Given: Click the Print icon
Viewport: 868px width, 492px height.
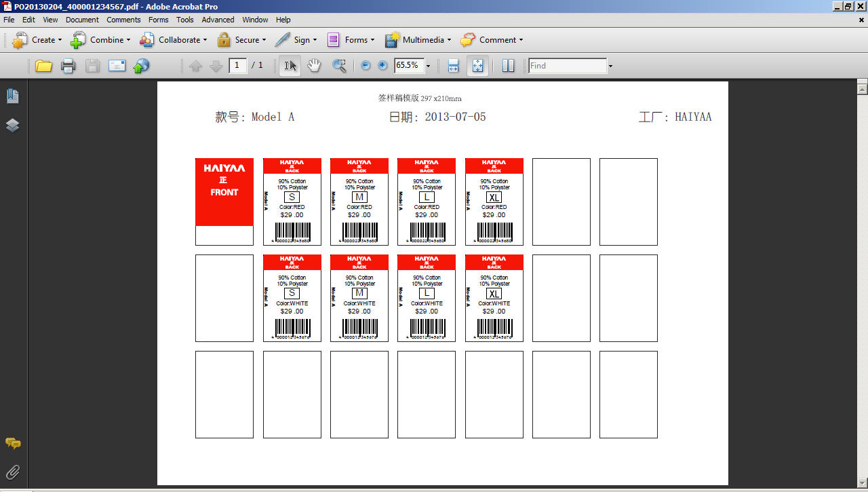Looking at the screenshot, I should pyautogui.click(x=68, y=66).
